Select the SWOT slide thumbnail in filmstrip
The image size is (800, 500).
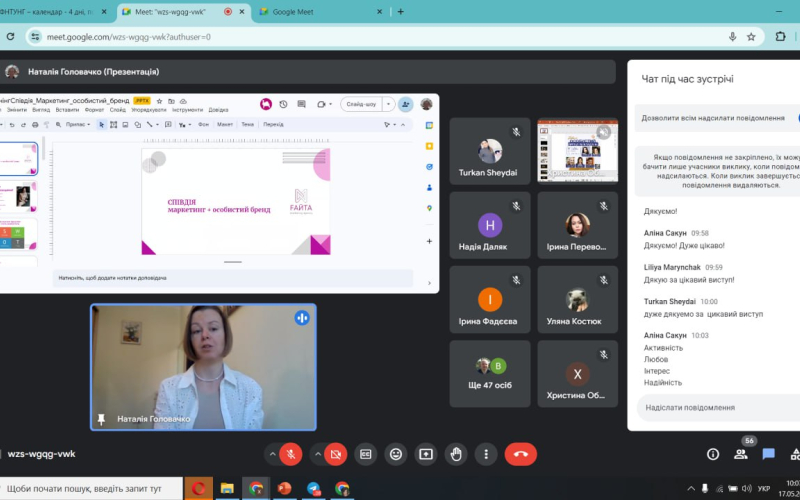(x=19, y=235)
